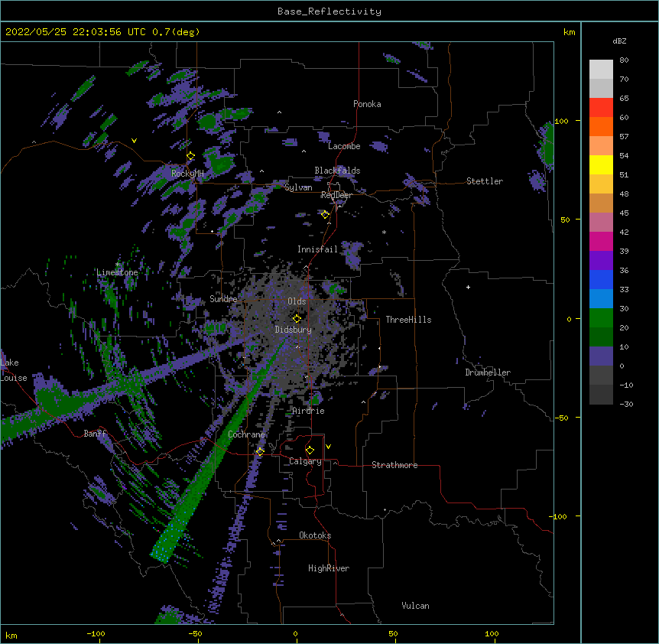This screenshot has height=644, width=659.
Task: Select the light gray 80-70 dBZ swatch
Action: point(601,70)
